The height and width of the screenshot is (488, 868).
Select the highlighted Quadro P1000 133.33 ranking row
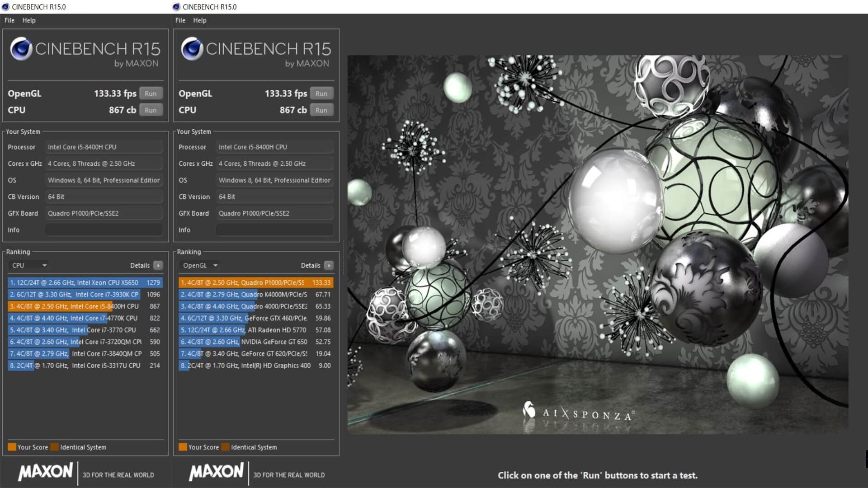click(256, 282)
